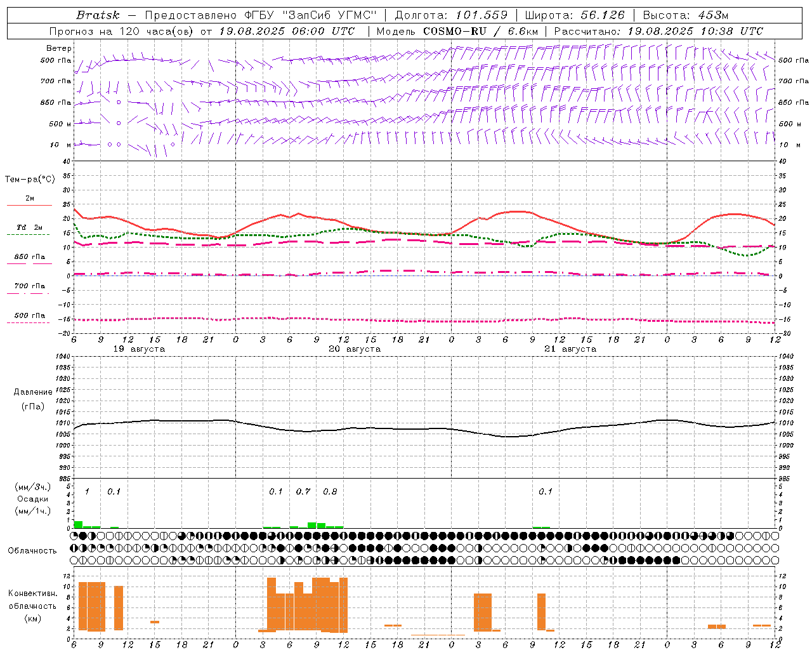Click the "20 августа" date label
The height and width of the screenshot is (650, 812).
coord(355,349)
